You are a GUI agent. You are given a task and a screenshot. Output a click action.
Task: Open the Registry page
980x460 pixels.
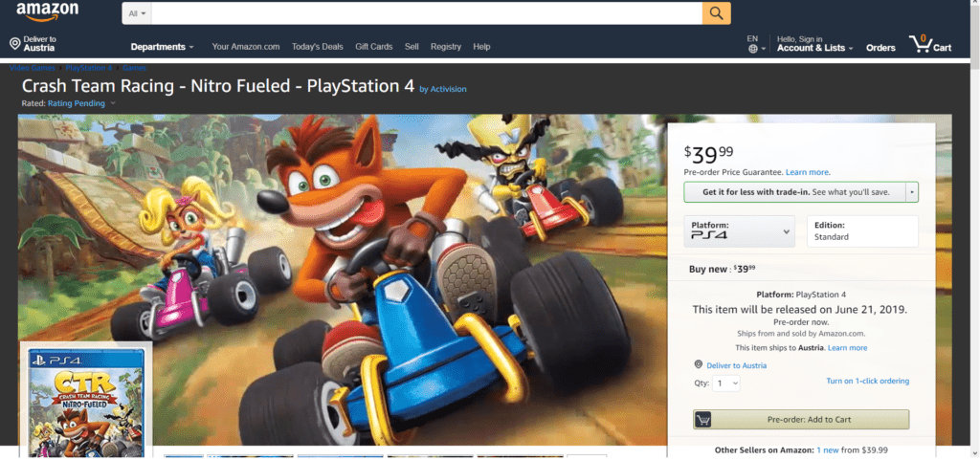(x=446, y=47)
